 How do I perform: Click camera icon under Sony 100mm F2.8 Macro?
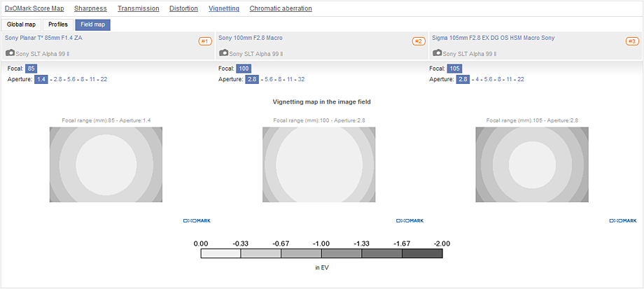point(224,53)
